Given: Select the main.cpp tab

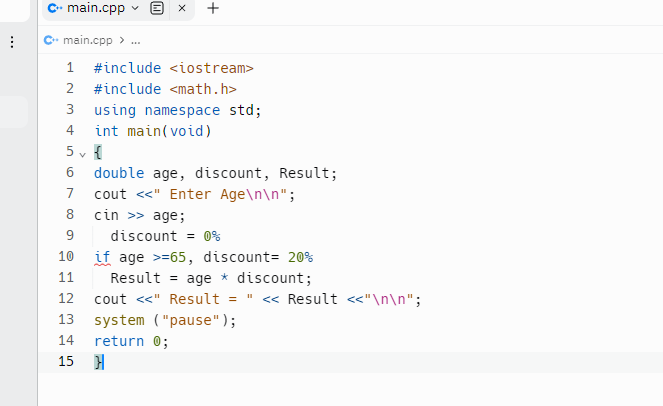Looking at the screenshot, I should tap(96, 8).
